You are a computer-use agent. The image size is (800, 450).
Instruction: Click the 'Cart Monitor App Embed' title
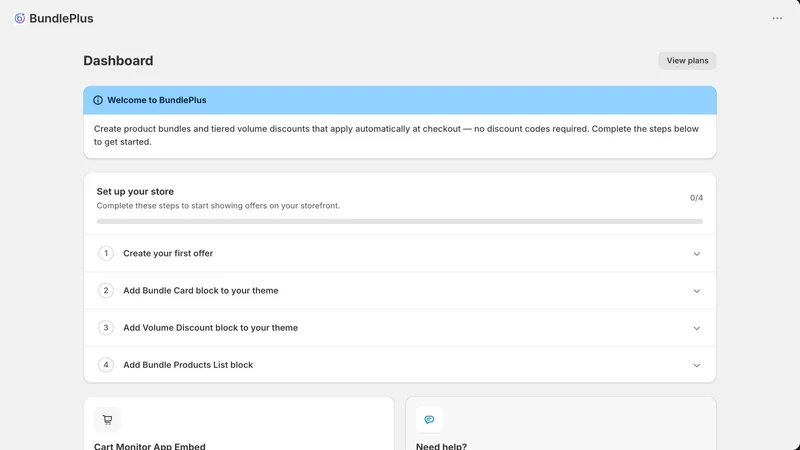tap(149, 446)
